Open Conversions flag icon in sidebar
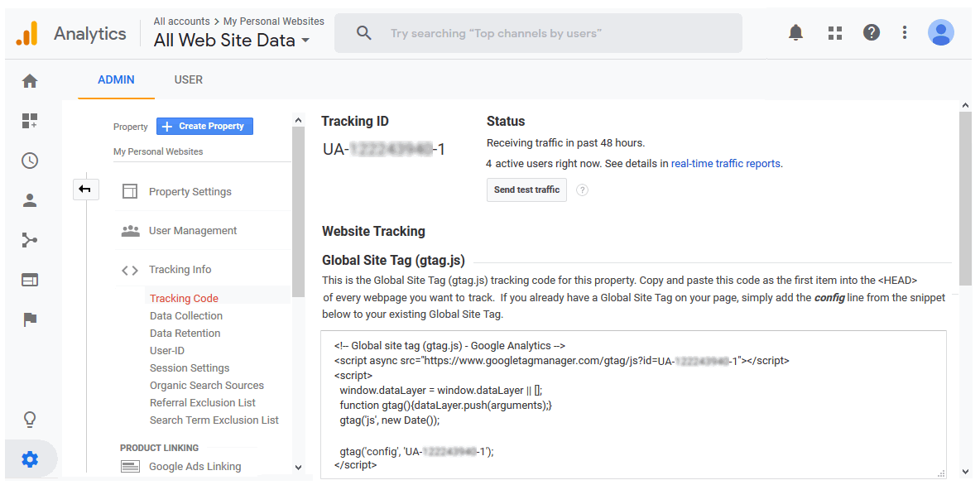Viewport: 980px width, 485px height. pos(30,319)
